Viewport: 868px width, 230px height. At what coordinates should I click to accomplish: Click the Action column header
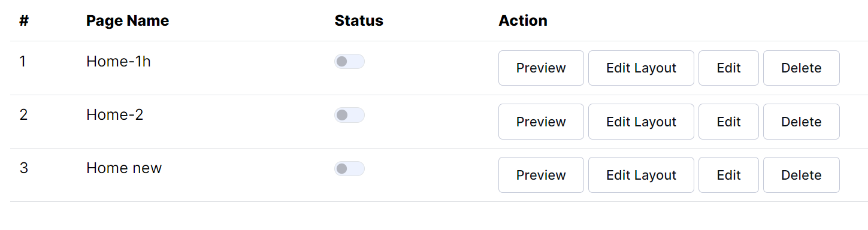pos(523,20)
